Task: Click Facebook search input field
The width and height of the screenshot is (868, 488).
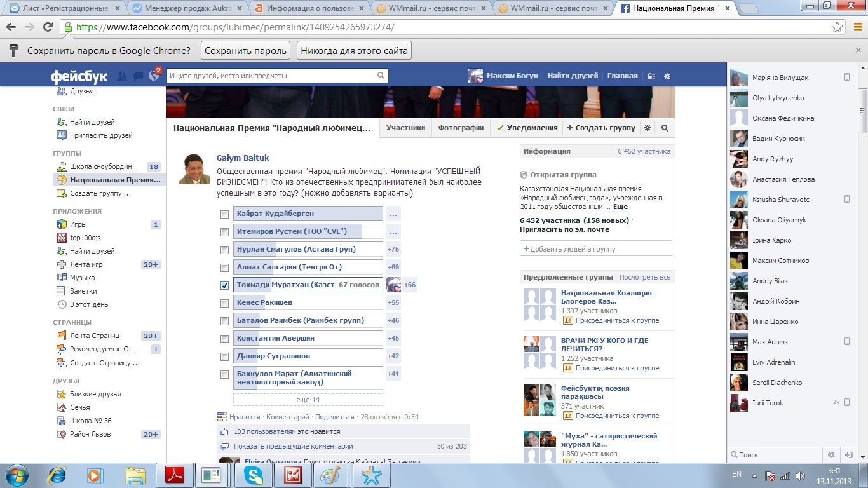Action: click(271, 76)
